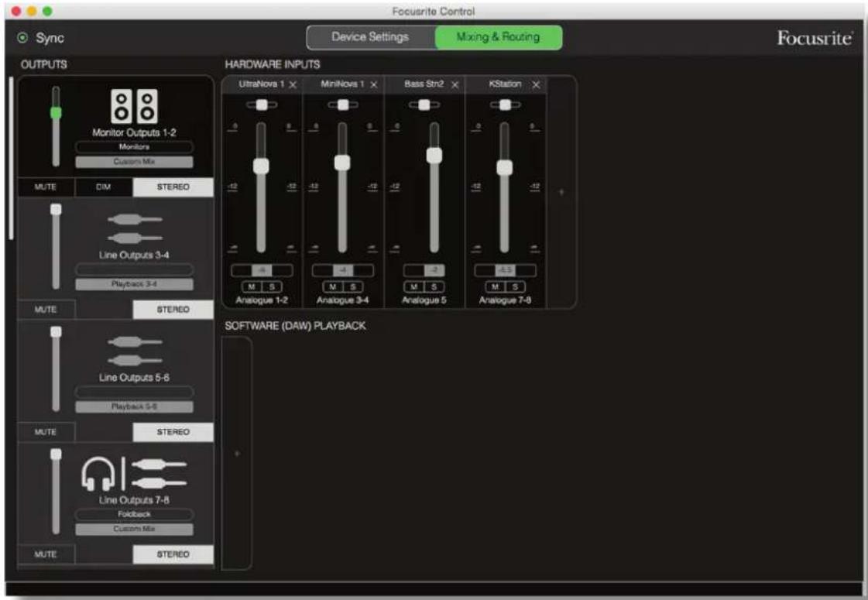The width and height of the screenshot is (868, 600).
Task: Click the KStation channel fader handle
Action: coord(504,168)
